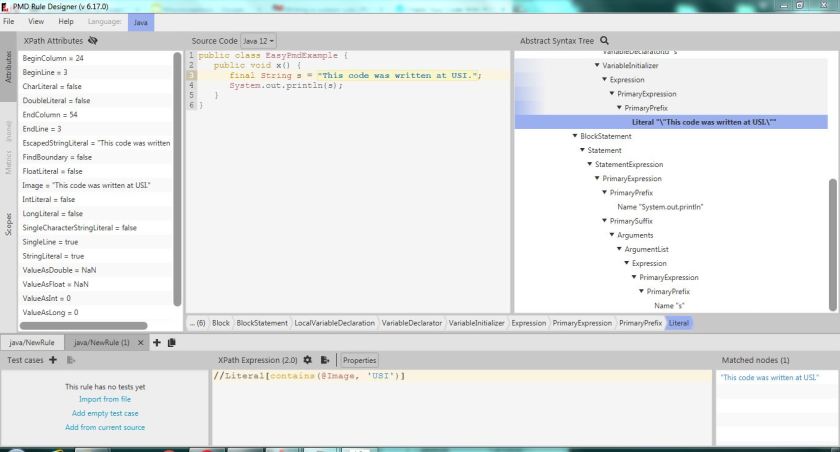This screenshot has width=840, height=452.
Task: Click Add from current source link
Action: coord(105,427)
